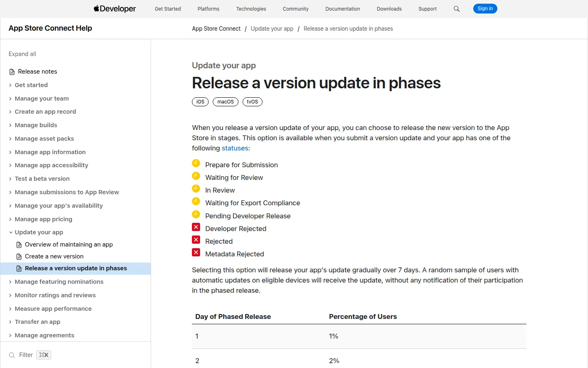Open Manage app accessibility section
The image size is (588, 368).
51,165
